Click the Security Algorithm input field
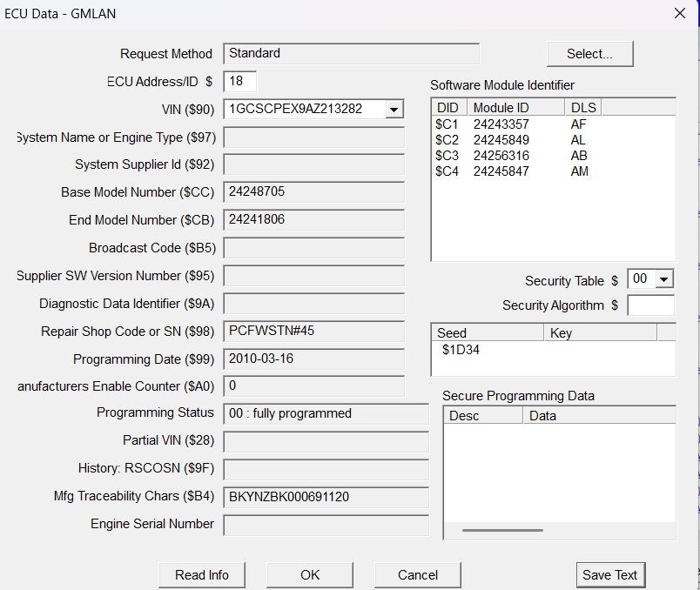 click(650, 305)
